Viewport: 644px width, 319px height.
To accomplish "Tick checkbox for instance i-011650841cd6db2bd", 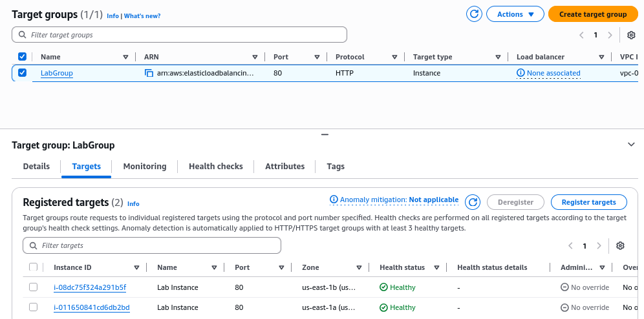I will pyautogui.click(x=33, y=307).
